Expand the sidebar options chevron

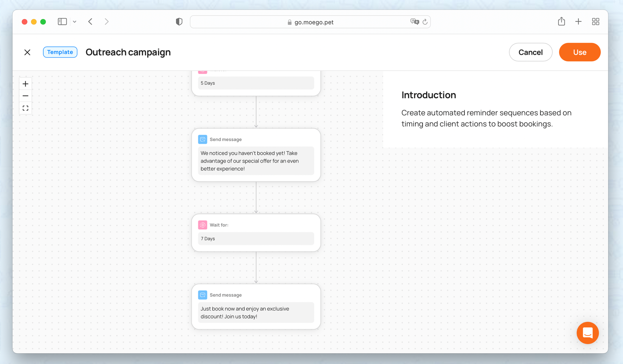pyautogui.click(x=75, y=22)
